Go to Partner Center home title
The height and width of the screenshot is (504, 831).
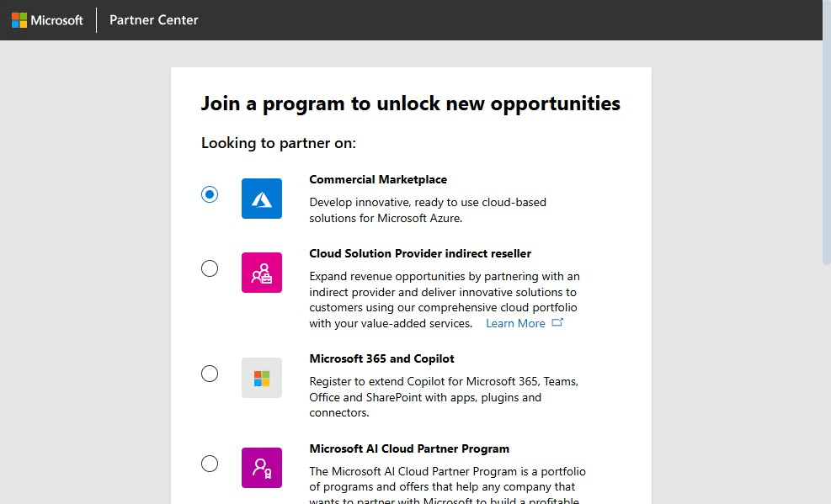click(x=154, y=20)
